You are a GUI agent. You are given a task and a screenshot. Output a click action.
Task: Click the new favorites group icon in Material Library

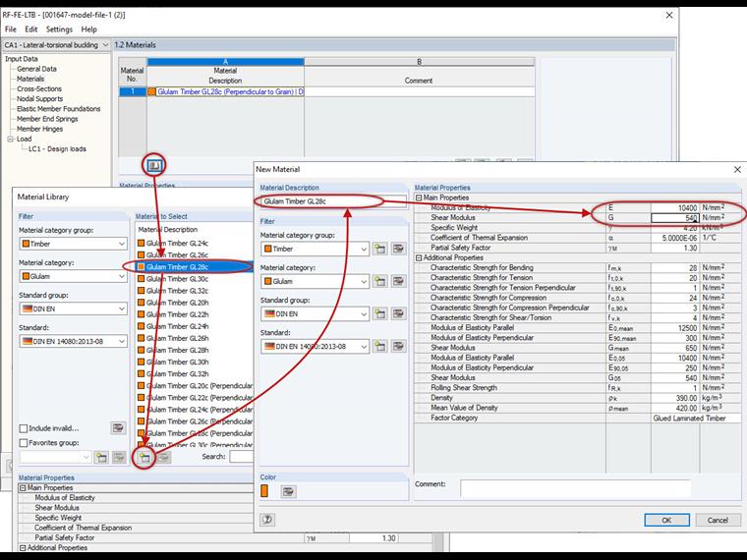[101, 458]
